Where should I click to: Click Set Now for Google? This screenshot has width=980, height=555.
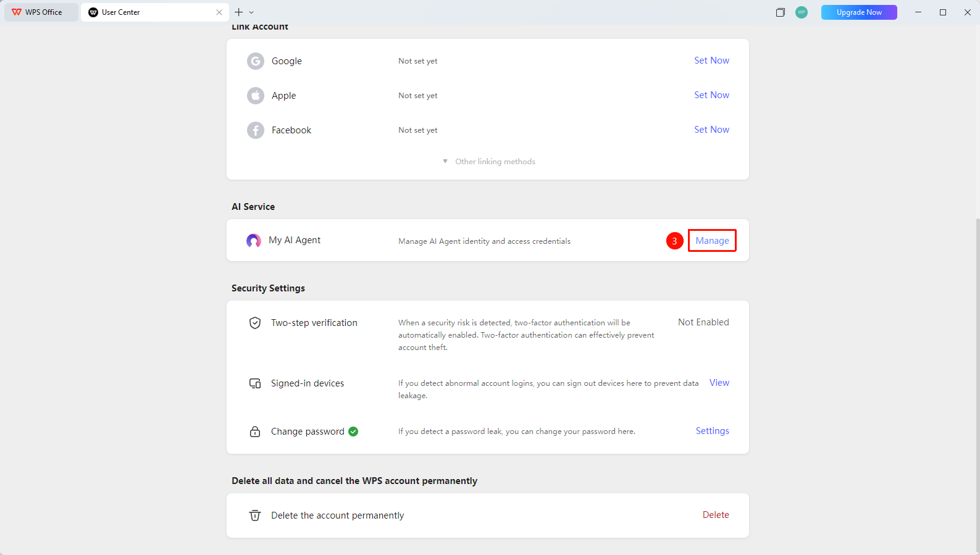point(711,61)
